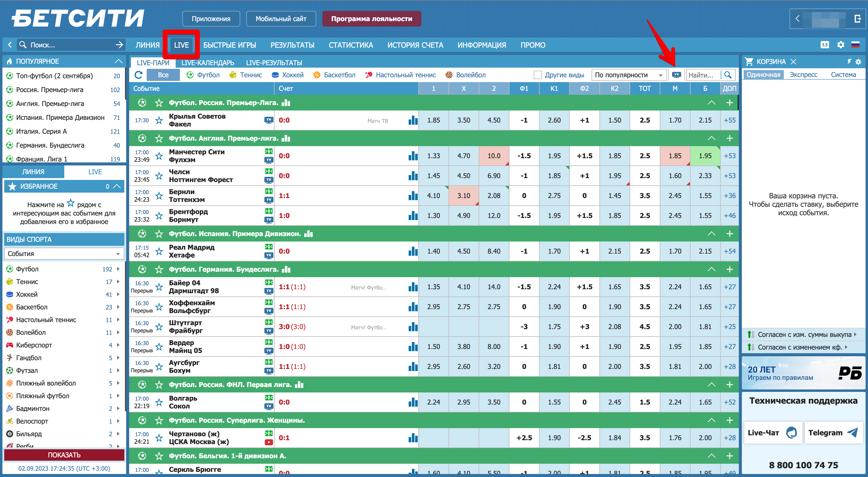Favorite the Германия Бундеслига league header

(159, 269)
